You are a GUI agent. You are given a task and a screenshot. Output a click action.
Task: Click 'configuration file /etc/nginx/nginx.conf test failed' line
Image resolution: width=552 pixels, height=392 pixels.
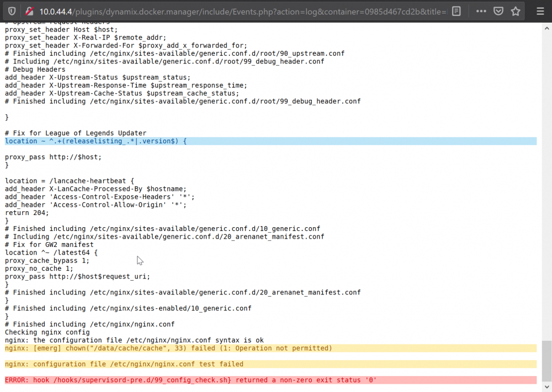(270, 364)
